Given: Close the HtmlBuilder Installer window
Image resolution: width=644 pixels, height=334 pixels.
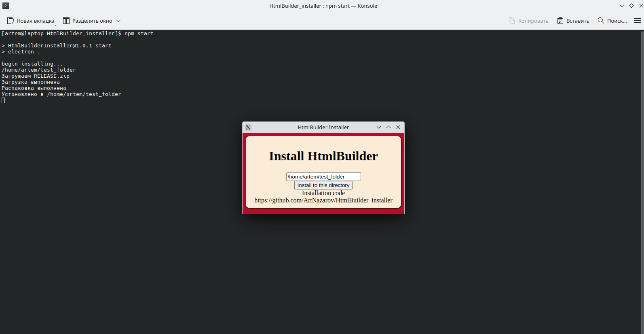Looking at the screenshot, I should point(398,127).
